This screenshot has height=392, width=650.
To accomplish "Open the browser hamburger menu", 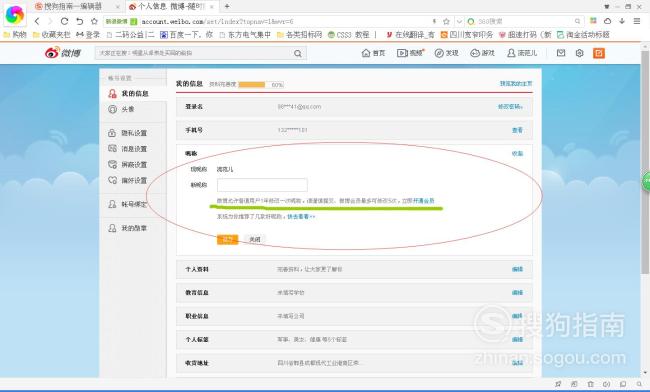I will point(637,21).
